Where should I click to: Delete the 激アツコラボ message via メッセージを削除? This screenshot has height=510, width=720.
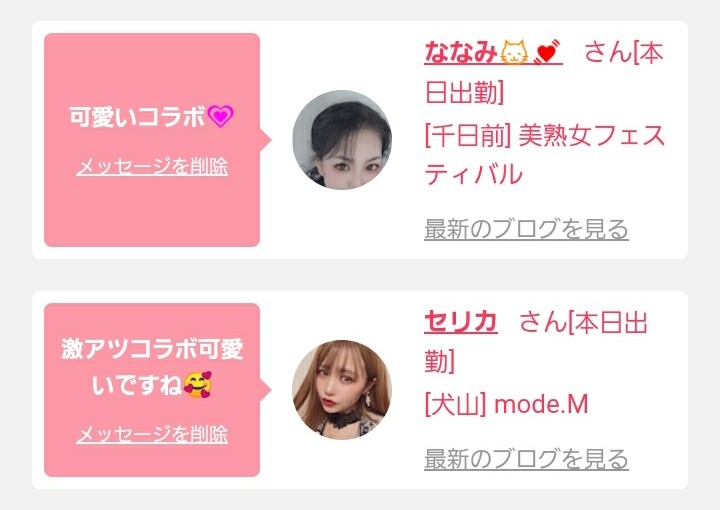click(x=152, y=434)
